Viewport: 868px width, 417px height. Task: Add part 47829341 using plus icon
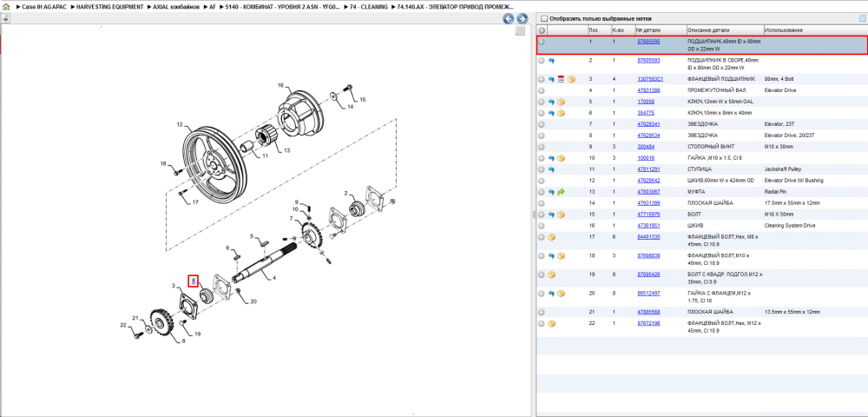tap(542, 124)
